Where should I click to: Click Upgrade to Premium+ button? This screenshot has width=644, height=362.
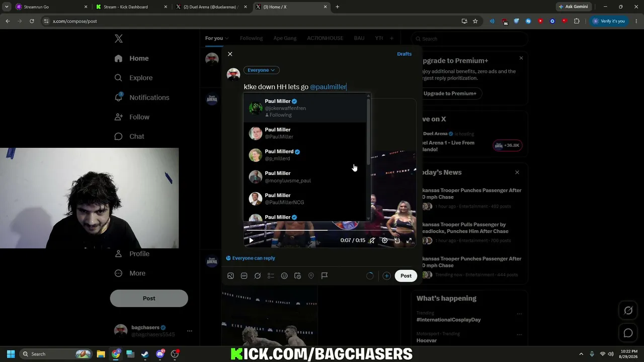(450, 94)
